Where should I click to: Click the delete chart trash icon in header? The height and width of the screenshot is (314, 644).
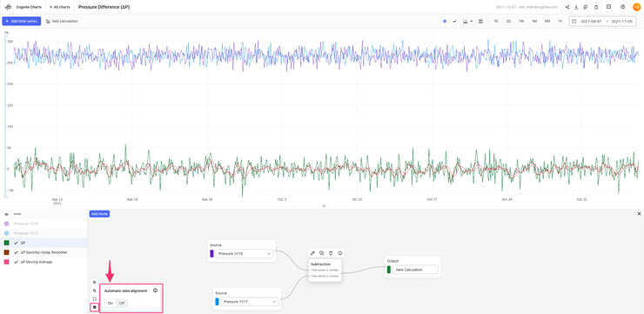pos(596,7)
